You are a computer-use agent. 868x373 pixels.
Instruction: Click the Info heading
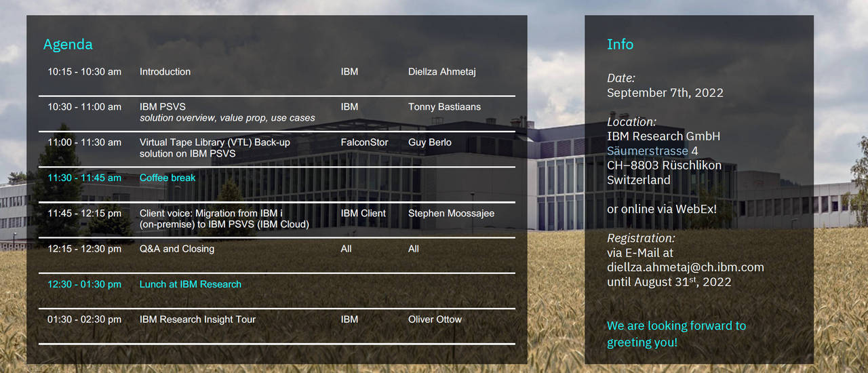(x=620, y=44)
